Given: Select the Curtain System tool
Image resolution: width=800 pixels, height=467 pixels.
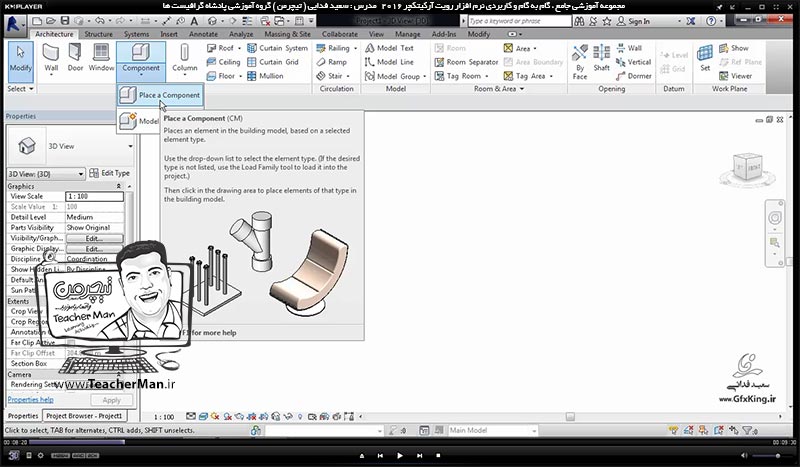Looking at the screenshot, I should click(x=278, y=48).
